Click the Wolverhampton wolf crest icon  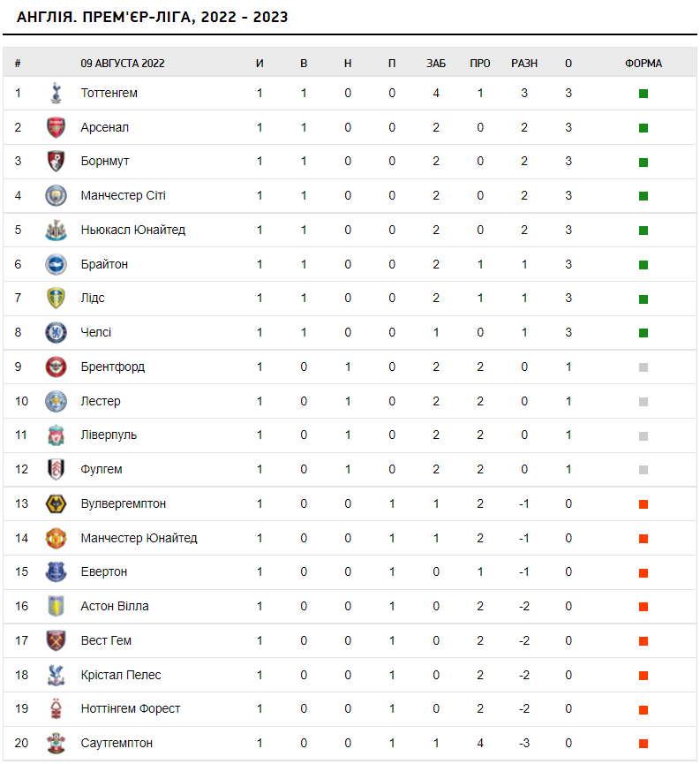(56, 503)
